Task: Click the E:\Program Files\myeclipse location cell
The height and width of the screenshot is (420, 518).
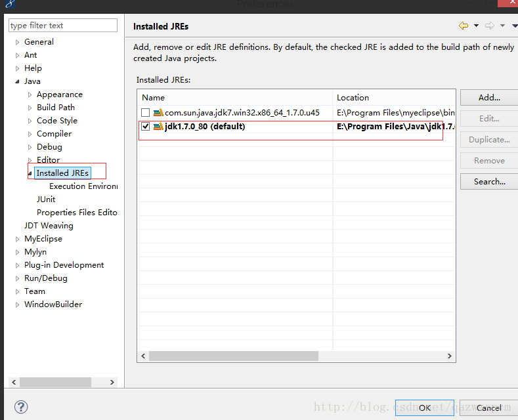Action: coord(395,113)
